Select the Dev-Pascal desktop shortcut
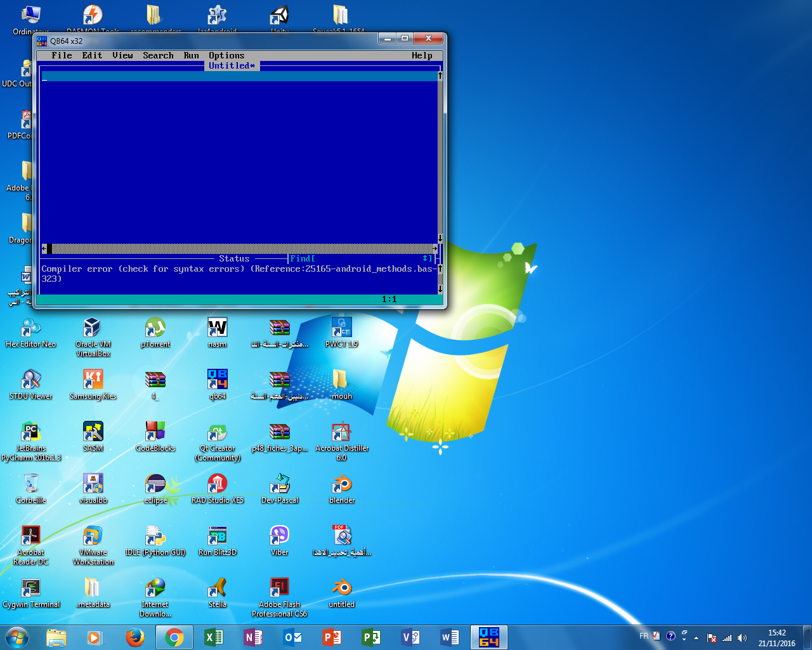 280,485
